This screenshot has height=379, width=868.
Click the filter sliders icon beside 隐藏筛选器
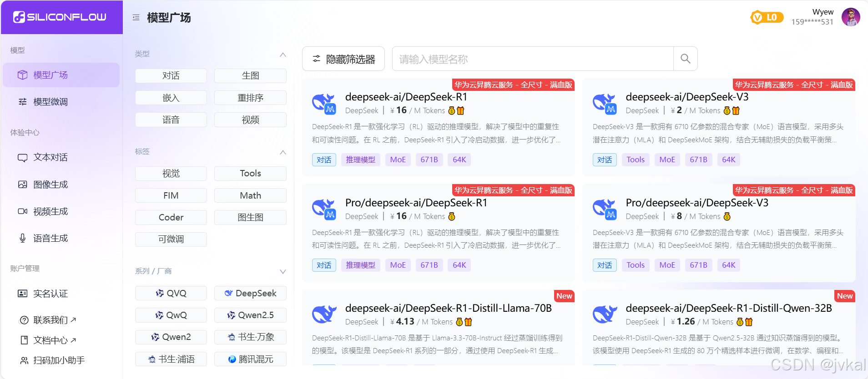(x=317, y=59)
